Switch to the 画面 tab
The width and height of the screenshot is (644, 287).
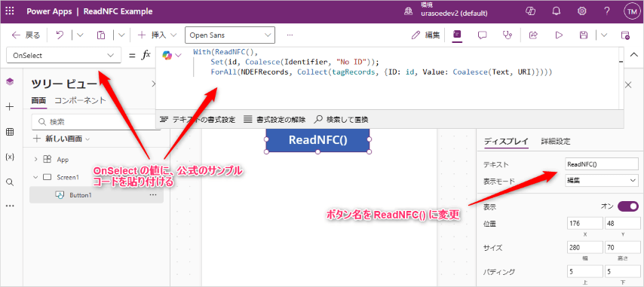coord(39,100)
